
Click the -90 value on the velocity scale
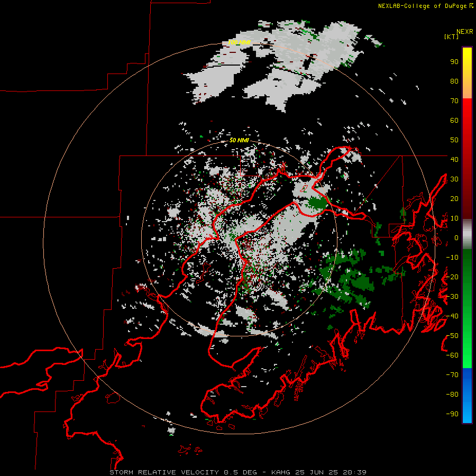tap(452, 414)
